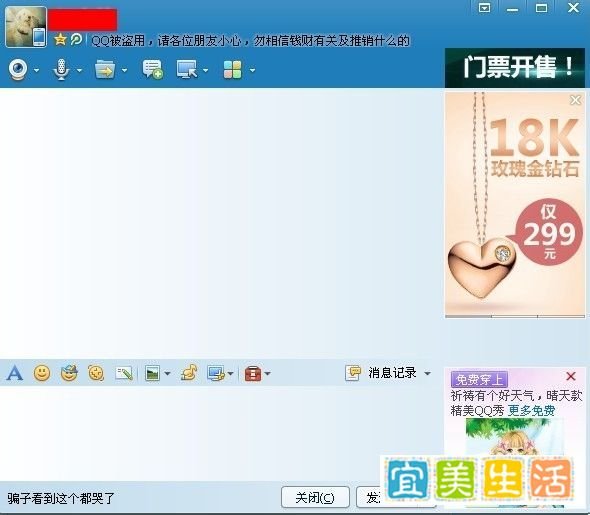590x515 pixels.
Task: Click the contact's avatar picture
Action: coord(26,26)
